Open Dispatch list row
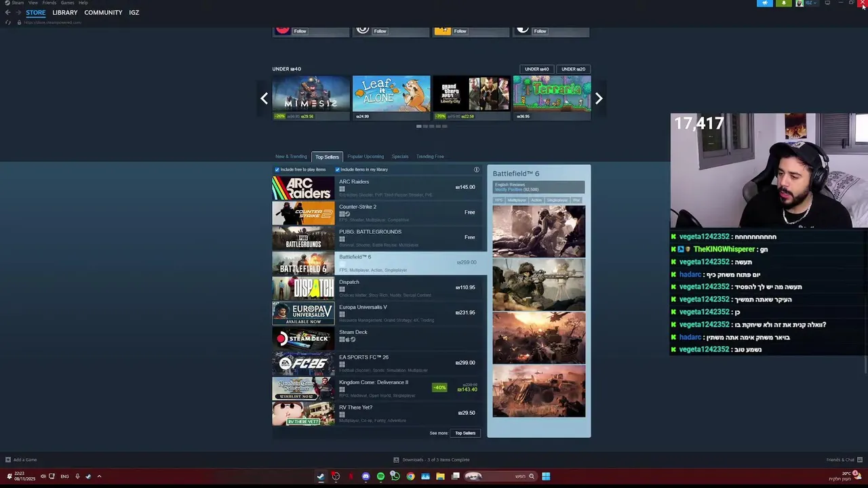This screenshot has width=868, height=488. coord(376,288)
